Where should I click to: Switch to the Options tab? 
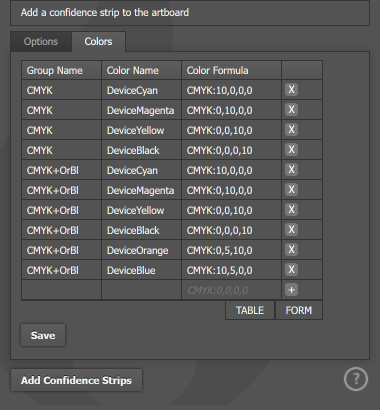[41, 42]
